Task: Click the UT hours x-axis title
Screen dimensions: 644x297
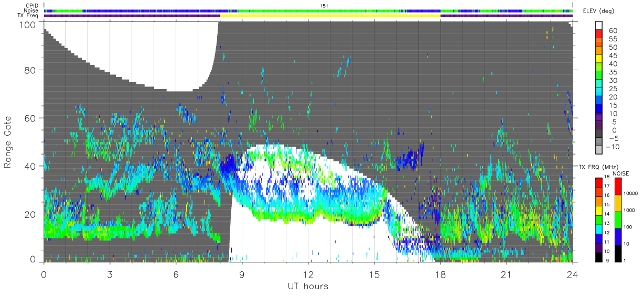Action: (308, 286)
